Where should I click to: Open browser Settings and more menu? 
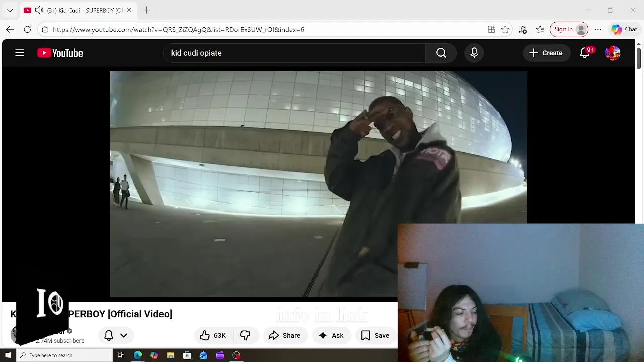(x=598, y=29)
